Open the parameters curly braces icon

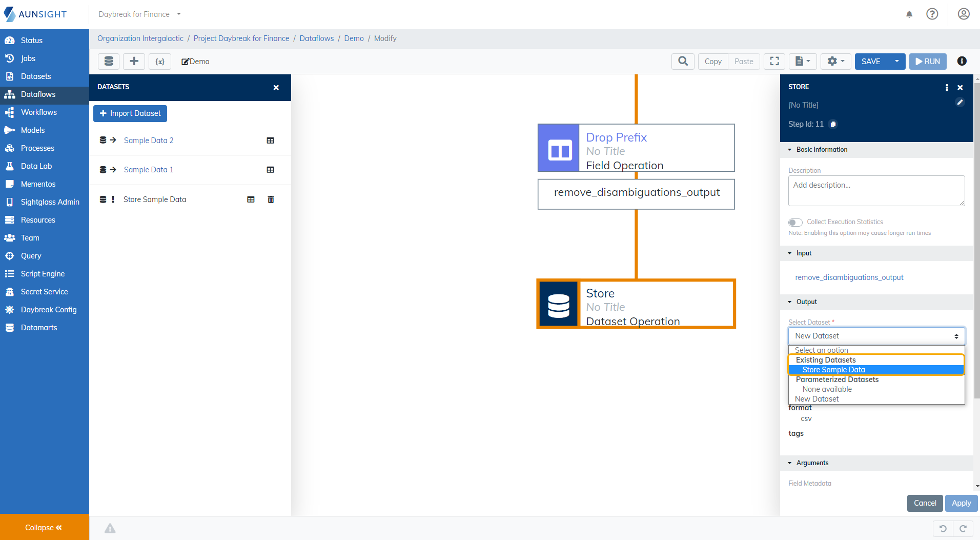(x=160, y=62)
